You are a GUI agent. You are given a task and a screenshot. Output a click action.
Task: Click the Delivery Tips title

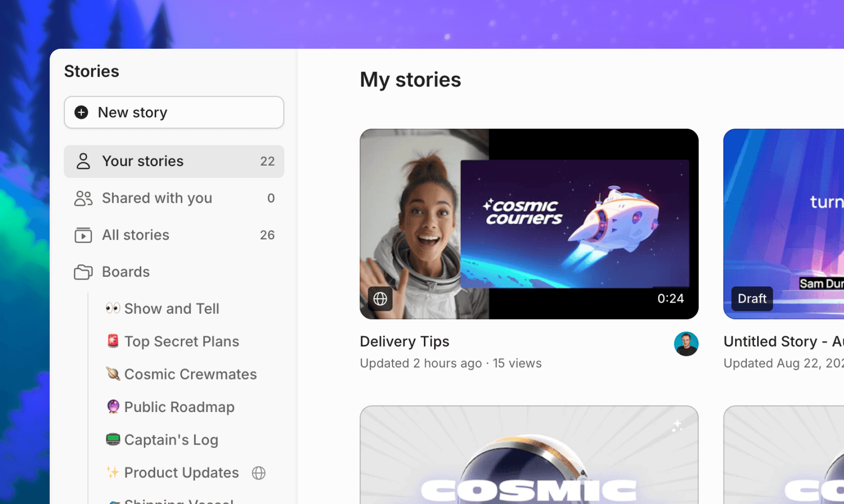point(405,342)
